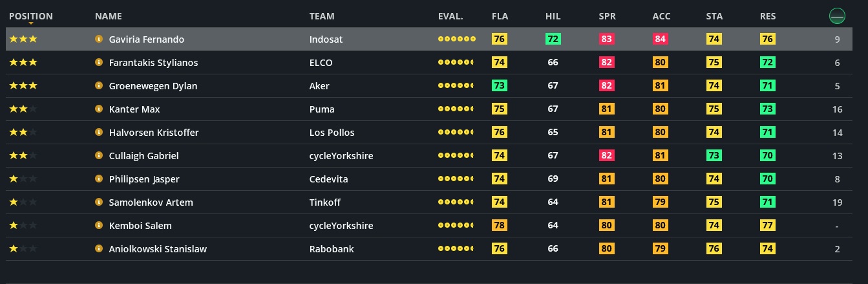The image size is (868, 284).
Task: Click the EVAL. column header
Action: [450, 16]
